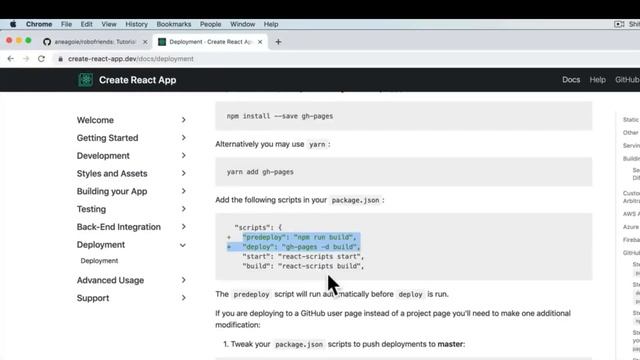The width and height of the screenshot is (640, 360).
Task: Expand the Advanced Usage chevron
Action: [184, 280]
